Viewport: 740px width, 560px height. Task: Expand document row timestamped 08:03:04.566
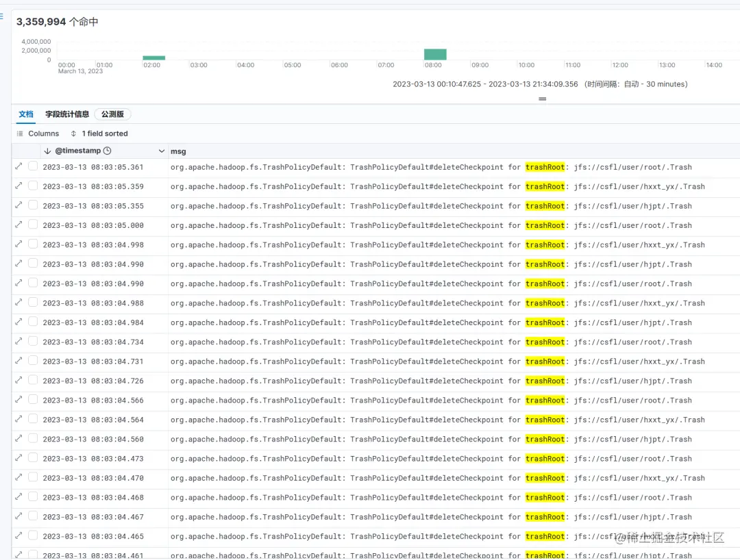click(x=18, y=399)
